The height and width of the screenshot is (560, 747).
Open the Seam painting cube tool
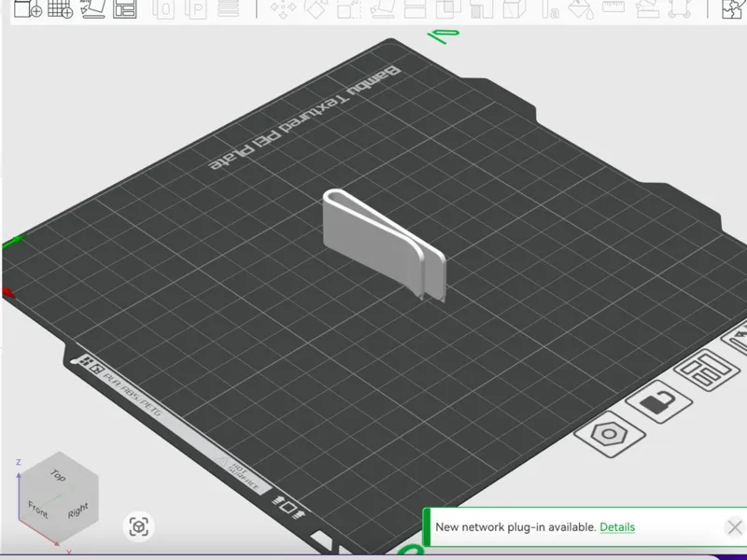pyautogui.click(x=514, y=8)
